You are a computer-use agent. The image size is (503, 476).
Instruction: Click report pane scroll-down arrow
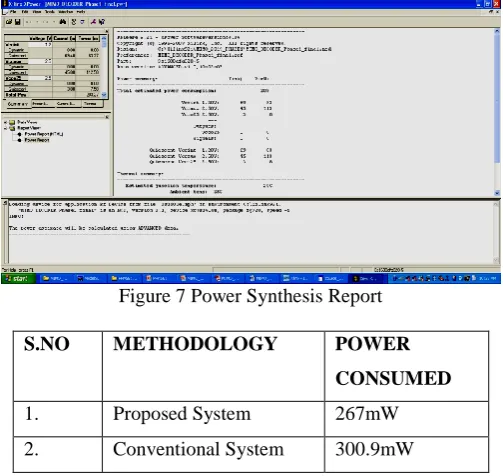[x=497, y=193]
